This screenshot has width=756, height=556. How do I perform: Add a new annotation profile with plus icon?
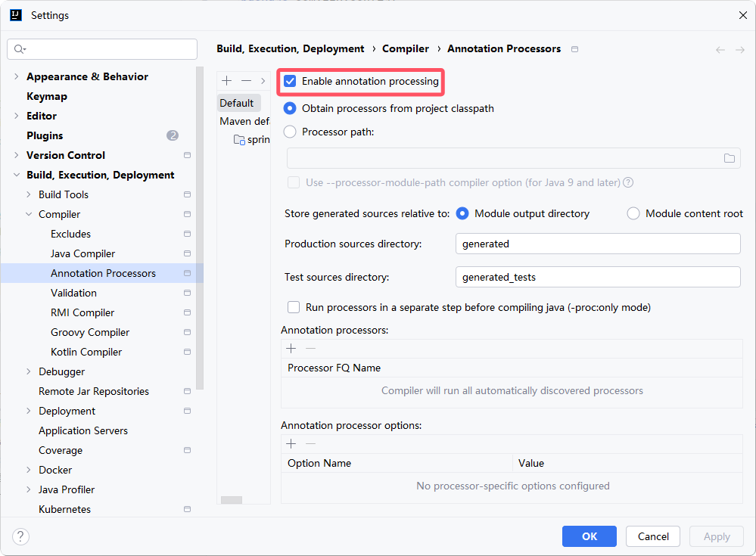point(226,80)
